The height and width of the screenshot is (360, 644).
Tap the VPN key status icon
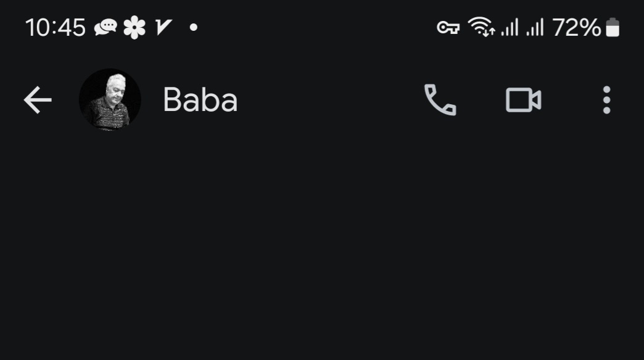(448, 28)
